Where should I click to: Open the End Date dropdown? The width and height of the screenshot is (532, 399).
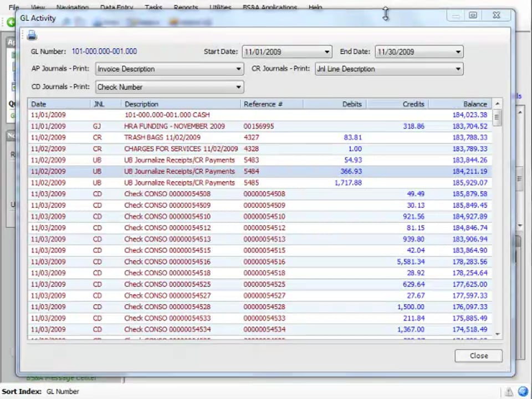(458, 52)
